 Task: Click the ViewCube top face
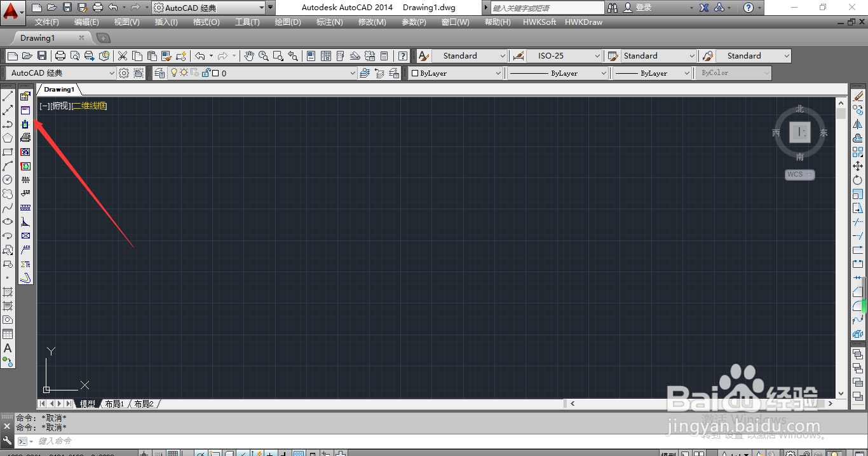point(800,132)
